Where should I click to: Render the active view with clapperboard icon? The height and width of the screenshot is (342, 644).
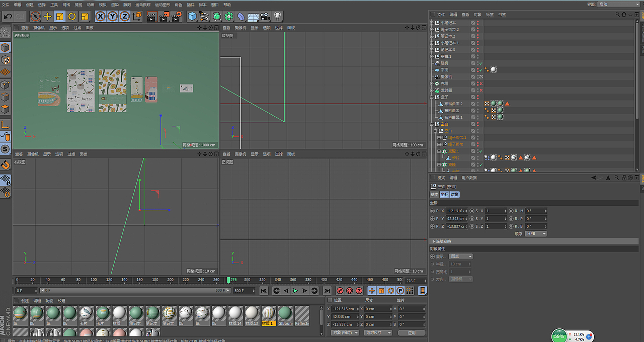[x=152, y=16]
